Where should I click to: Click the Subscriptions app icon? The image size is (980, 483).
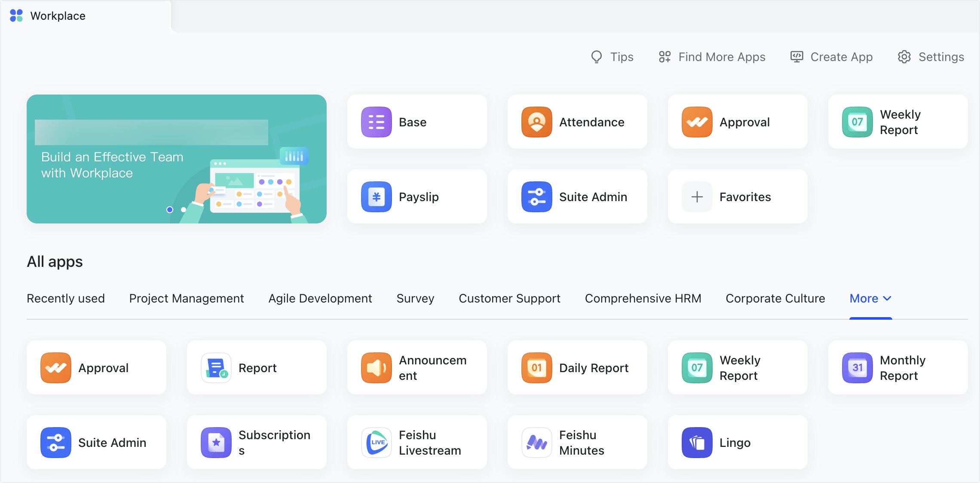point(216,443)
